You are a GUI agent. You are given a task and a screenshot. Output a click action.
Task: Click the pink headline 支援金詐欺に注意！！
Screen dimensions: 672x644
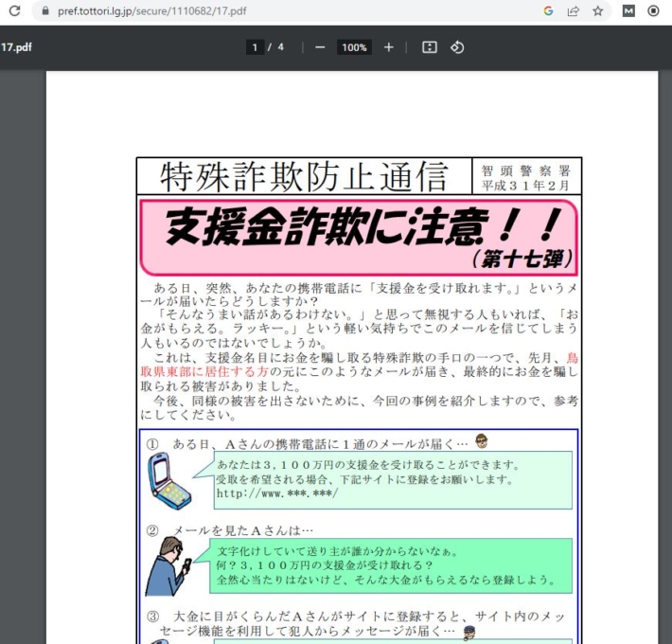tap(363, 226)
